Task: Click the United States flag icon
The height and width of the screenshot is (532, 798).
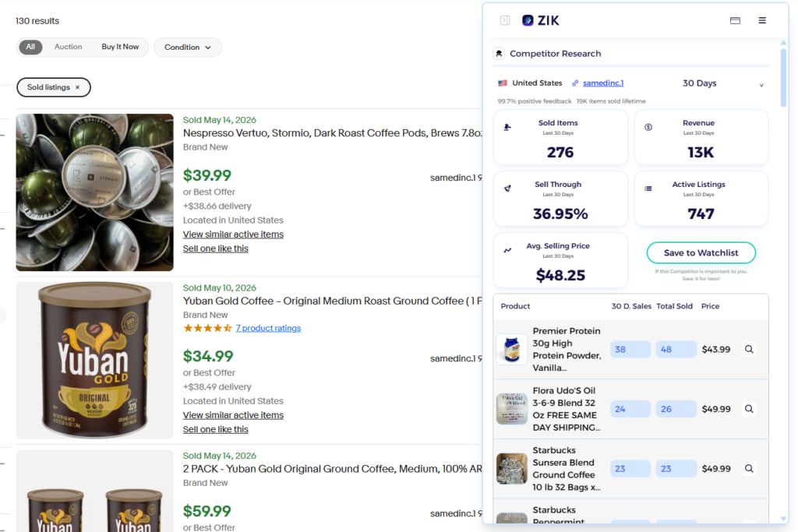Action: click(503, 83)
